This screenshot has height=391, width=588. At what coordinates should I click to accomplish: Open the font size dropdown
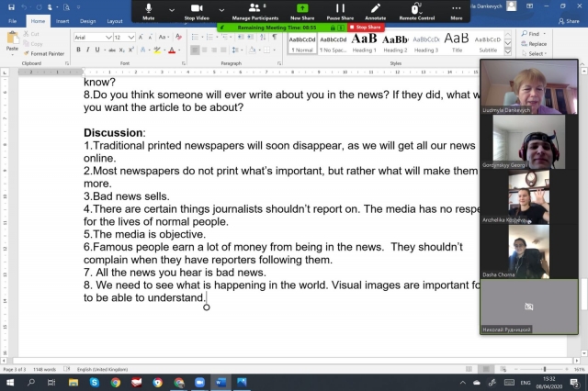pyautogui.click(x=130, y=37)
